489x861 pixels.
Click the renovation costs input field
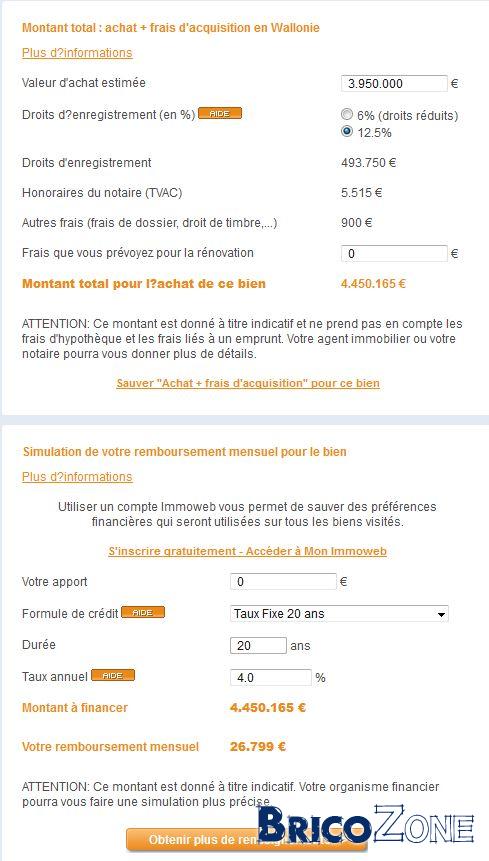[394, 254]
